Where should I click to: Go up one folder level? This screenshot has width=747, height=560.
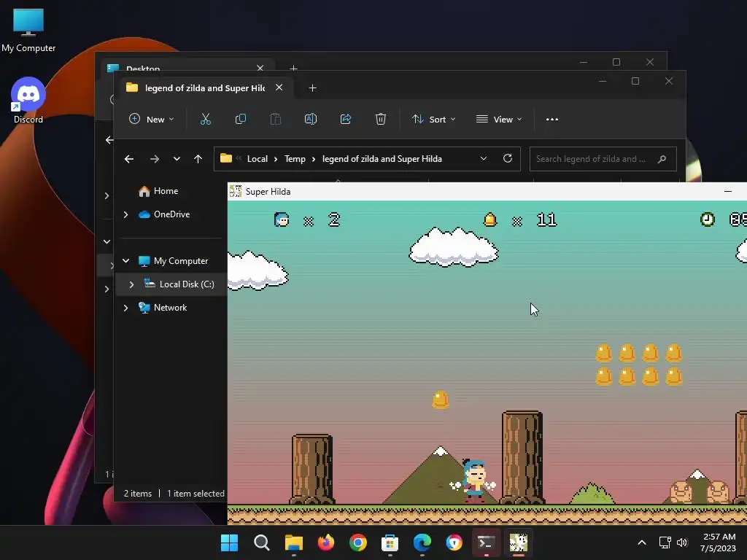point(198,159)
